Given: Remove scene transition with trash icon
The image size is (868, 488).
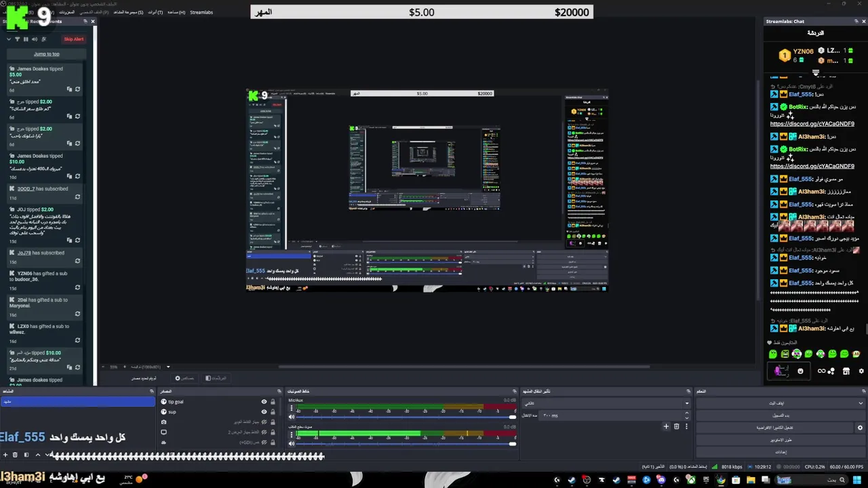Looking at the screenshot, I should [x=676, y=426].
